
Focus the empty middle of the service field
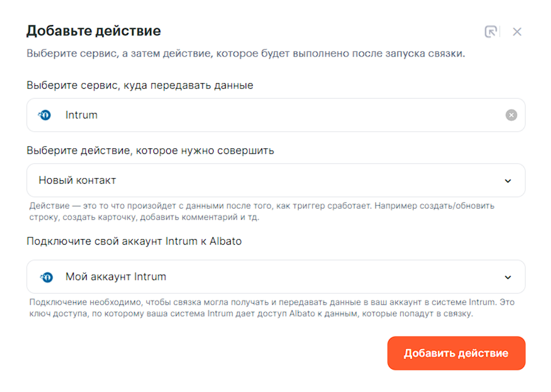point(284,115)
